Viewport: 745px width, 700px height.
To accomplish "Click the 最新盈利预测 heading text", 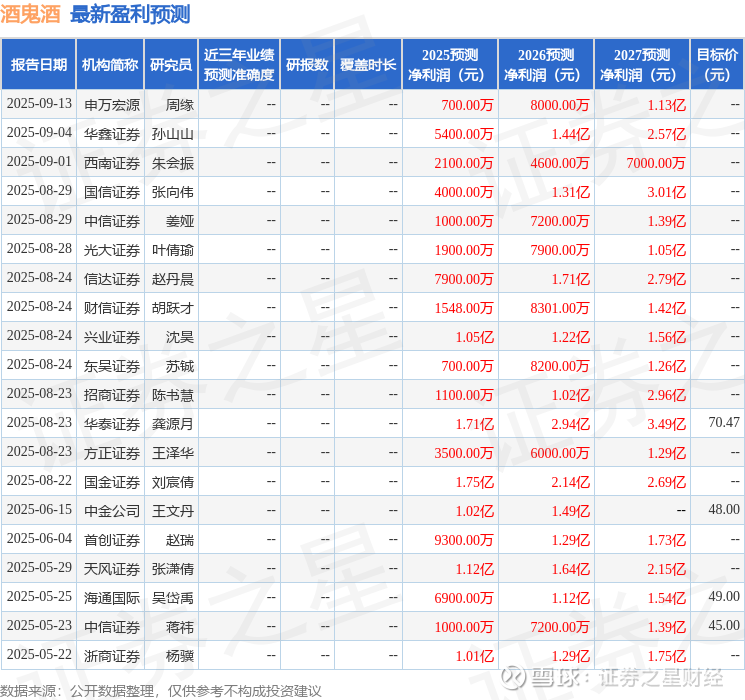I will point(130,14).
